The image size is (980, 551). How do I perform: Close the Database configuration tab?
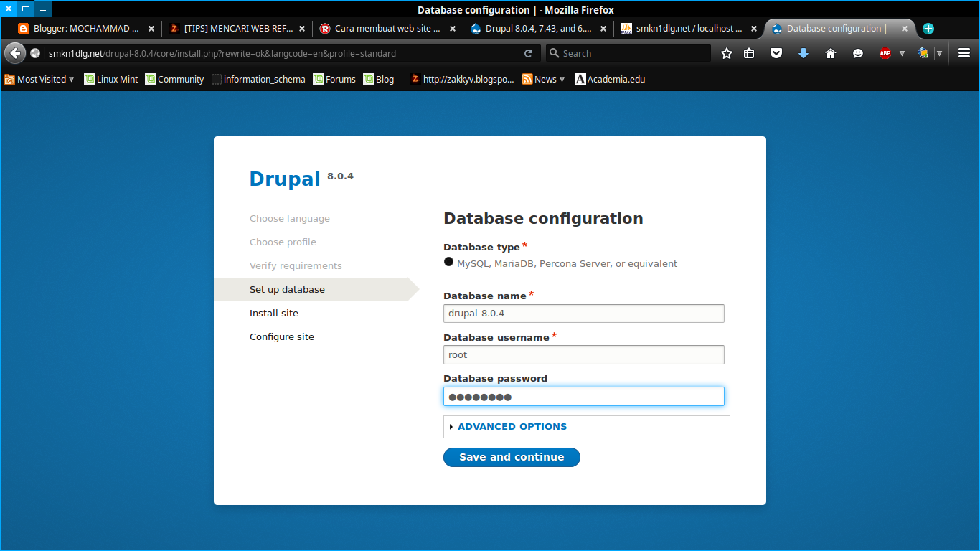pos(905,29)
